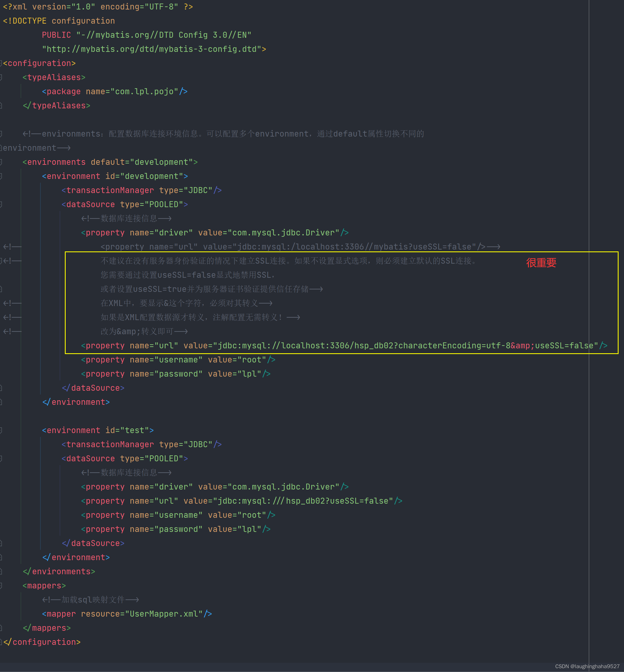Click the mapper resource UserMapper.xml value
Viewport: 624px width, 672px height.
point(164,614)
